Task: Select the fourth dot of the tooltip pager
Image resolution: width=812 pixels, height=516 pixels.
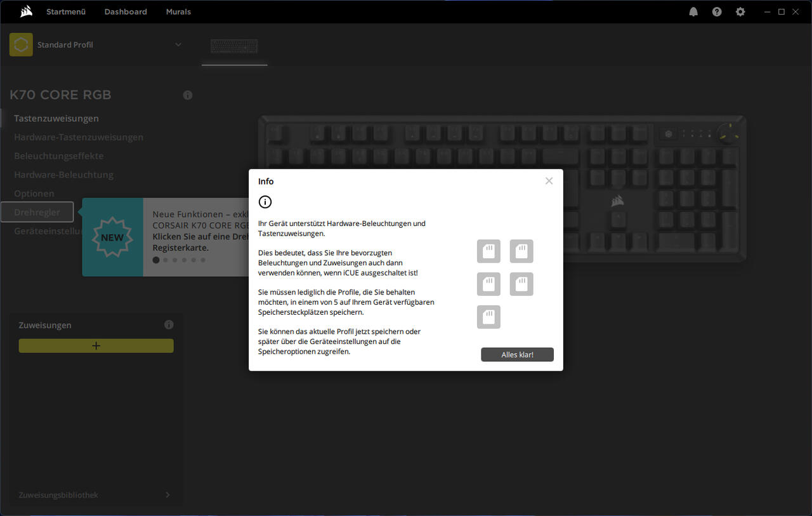Action: (x=184, y=260)
